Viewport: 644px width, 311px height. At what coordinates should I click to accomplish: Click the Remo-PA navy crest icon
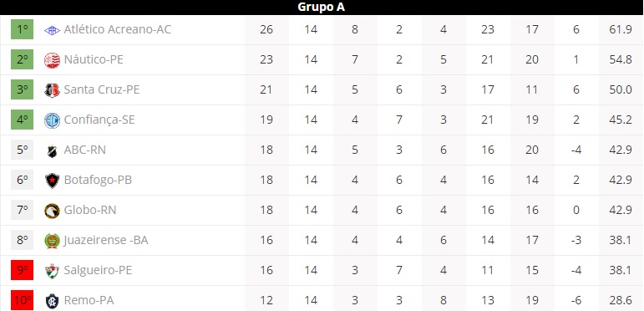point(52,301)
